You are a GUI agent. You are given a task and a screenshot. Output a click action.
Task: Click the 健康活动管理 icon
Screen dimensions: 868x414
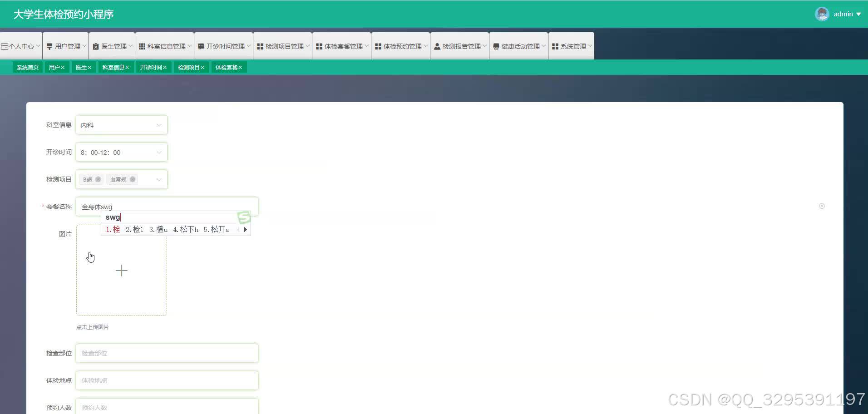tap(496, 46)
